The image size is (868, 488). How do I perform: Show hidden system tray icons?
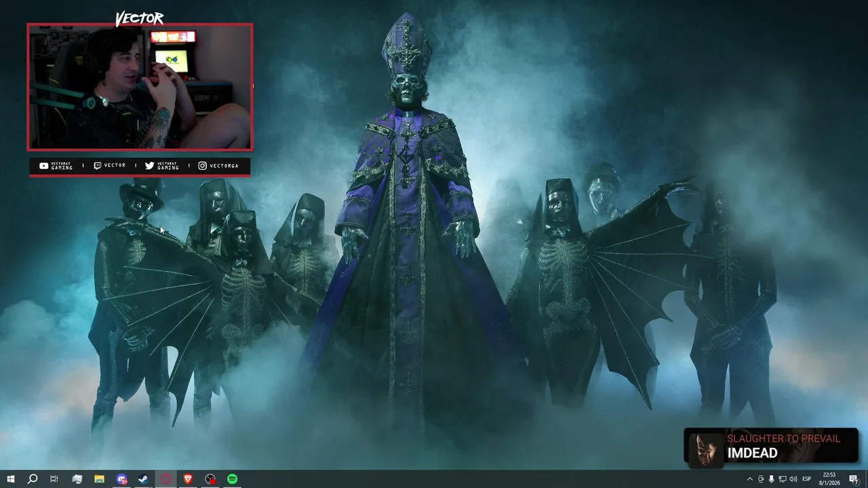(x=749, y=479)
